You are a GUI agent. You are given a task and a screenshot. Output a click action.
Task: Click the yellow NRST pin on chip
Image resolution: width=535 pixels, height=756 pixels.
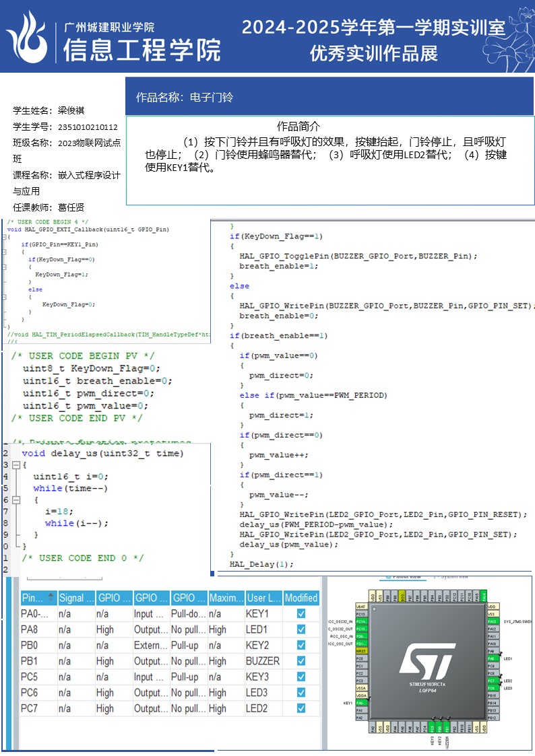361,651
